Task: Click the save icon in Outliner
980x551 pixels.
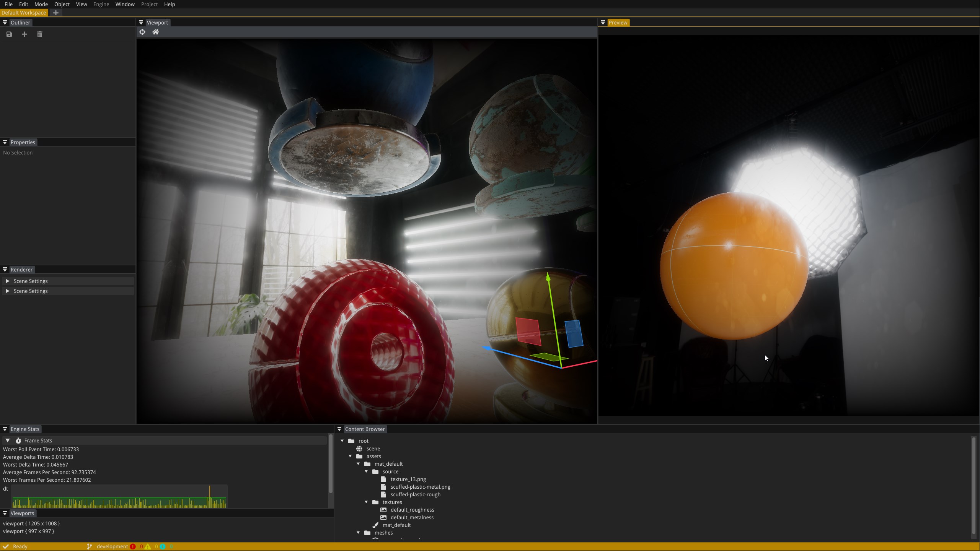Action: click(x=9, y=34)
